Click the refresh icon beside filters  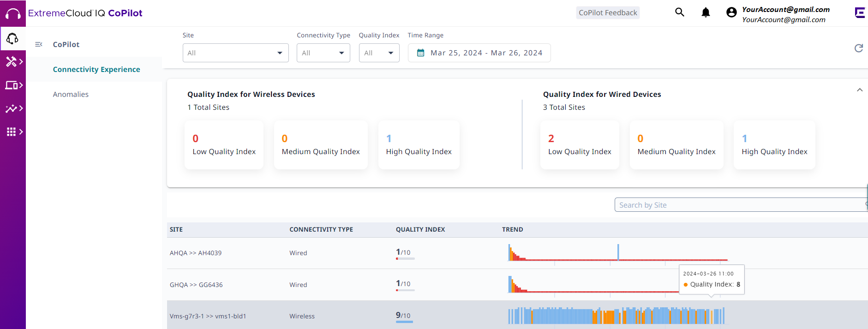858,48
